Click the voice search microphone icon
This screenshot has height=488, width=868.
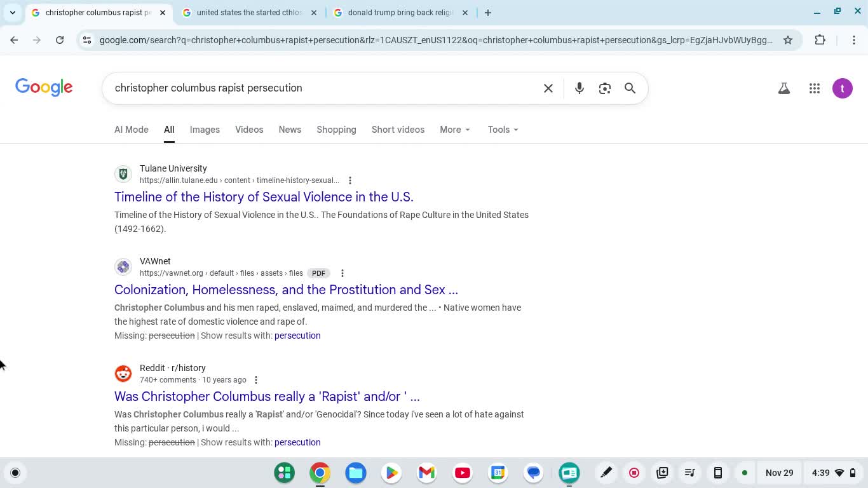pos(579,88)
